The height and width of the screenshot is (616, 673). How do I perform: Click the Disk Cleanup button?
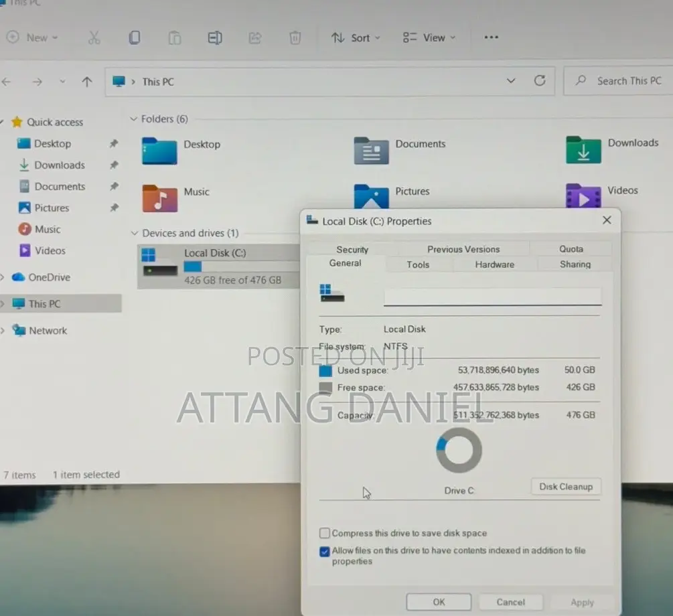point(566,486)
